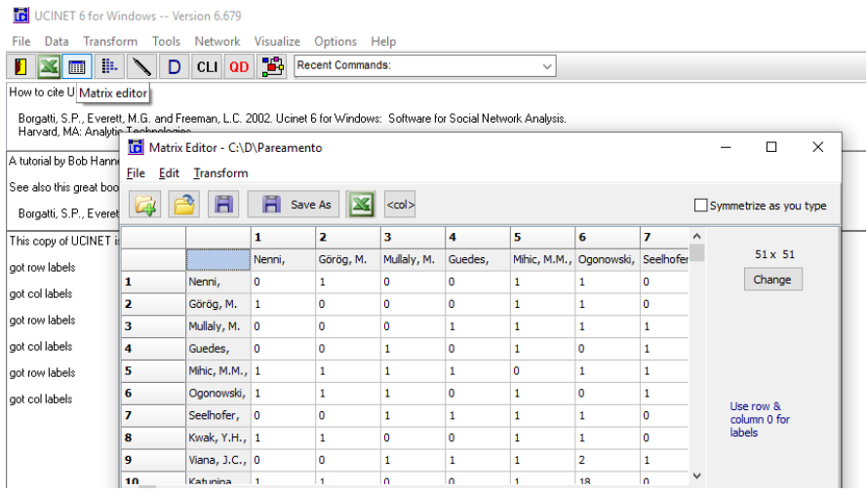The height and width of the screenshot is (493, 868).
Task: Click the new file icon in Matrix Editor
Action: point(146,205)
